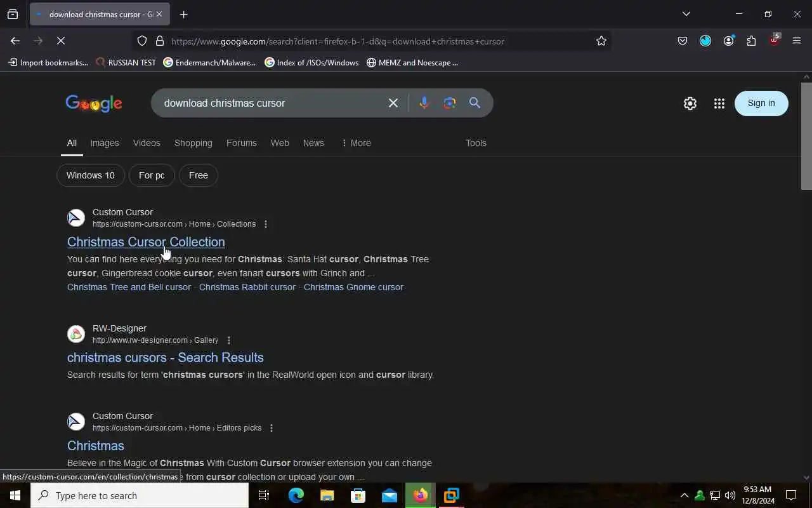This screenshot has width=812, height=508.
Task: Open the Windows Start menu
Action: tap(15, 495)
